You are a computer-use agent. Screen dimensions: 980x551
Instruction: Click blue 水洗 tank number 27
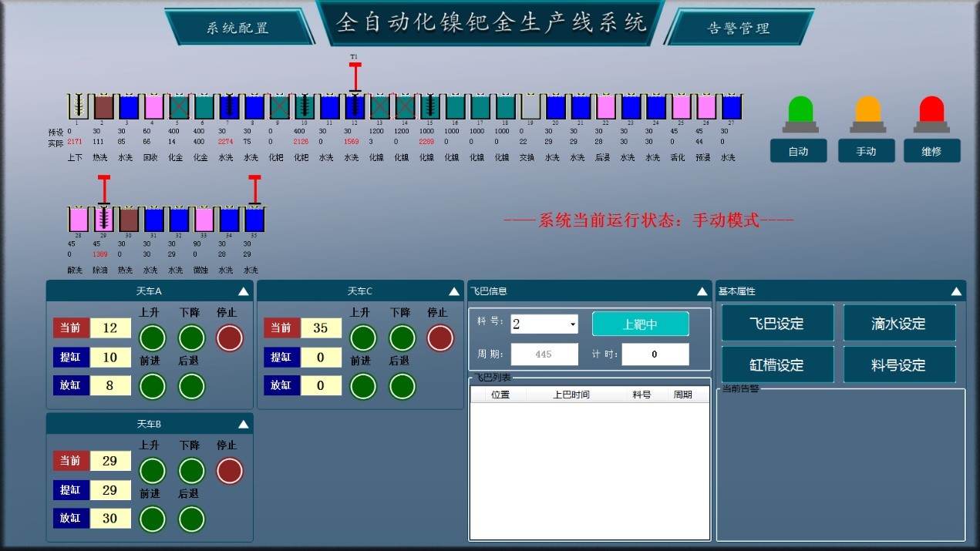click(731, 107)
